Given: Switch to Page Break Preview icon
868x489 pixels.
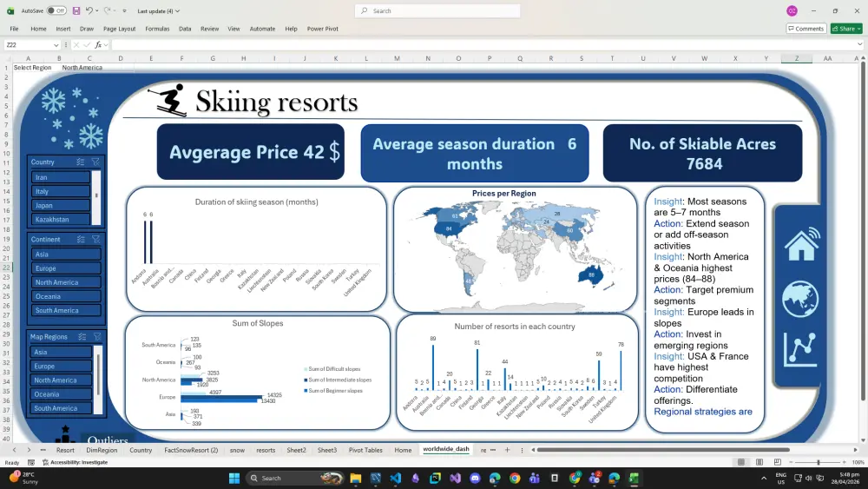Looking at the screenshot, I should 778,462.
